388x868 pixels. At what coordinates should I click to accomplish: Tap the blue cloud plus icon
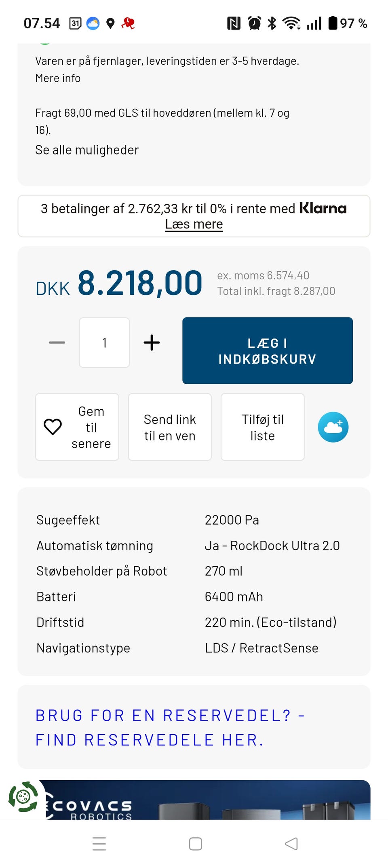[x=333, y=427]
